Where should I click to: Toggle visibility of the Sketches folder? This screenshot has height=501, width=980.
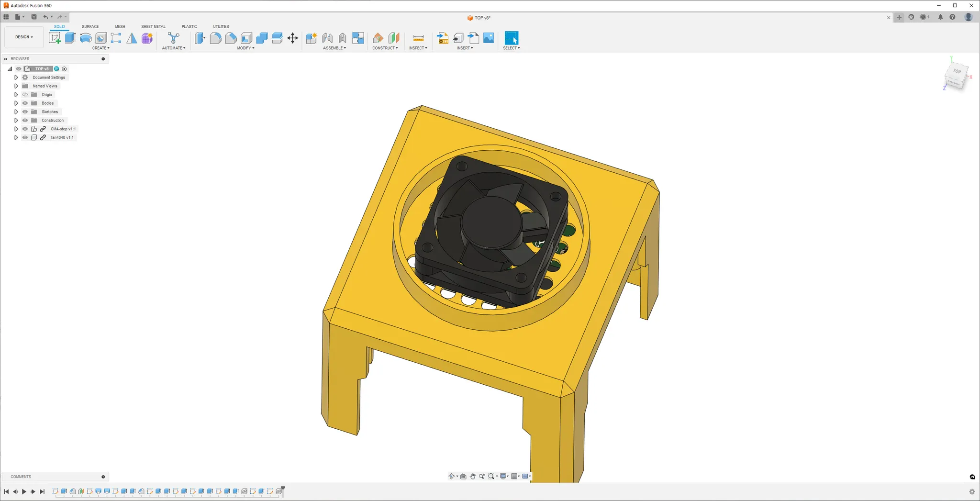click(25, 112)
